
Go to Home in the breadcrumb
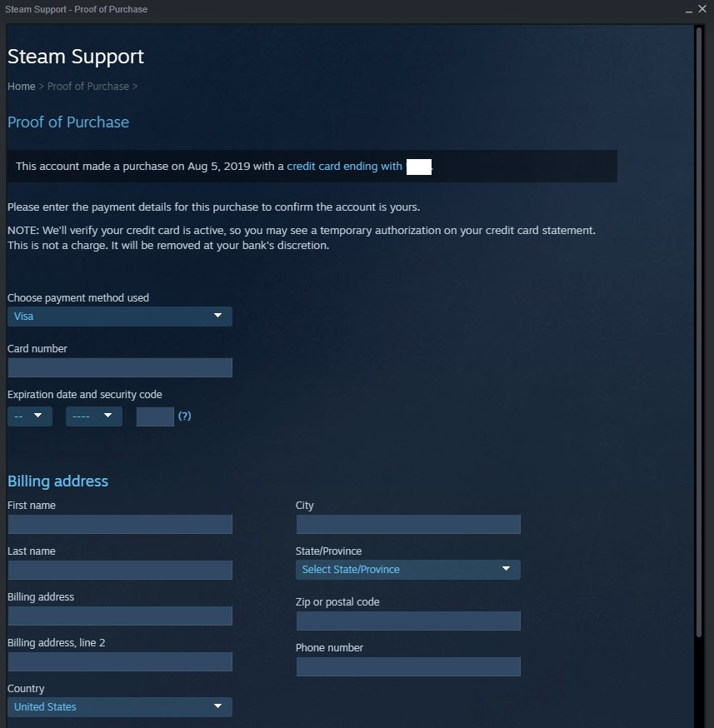(22, 87)
